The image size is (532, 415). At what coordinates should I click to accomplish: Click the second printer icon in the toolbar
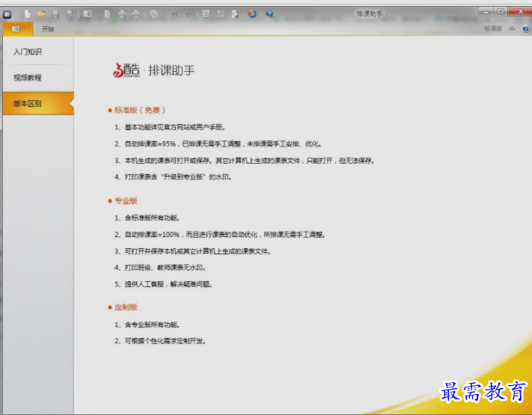click(136, 14)
